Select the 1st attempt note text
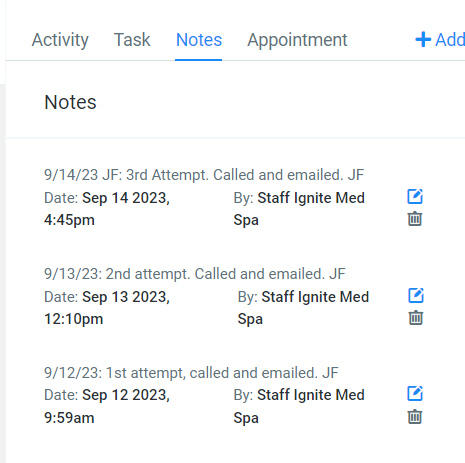 point(191,373)
